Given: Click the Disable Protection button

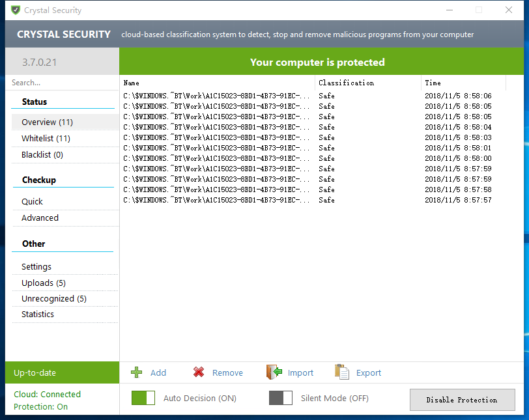Looking at the screenshot, I should coord(462,399).
